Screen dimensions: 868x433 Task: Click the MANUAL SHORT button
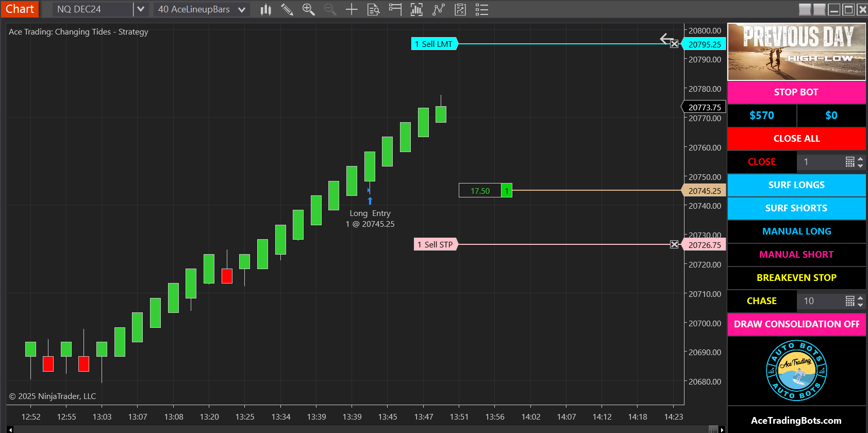coord(796,255)
